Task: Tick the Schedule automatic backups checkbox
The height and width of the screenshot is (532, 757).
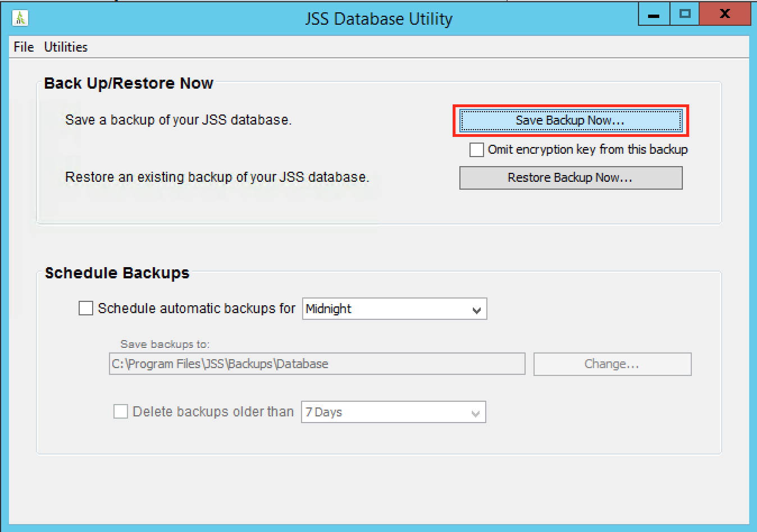Action: (86, 309)
